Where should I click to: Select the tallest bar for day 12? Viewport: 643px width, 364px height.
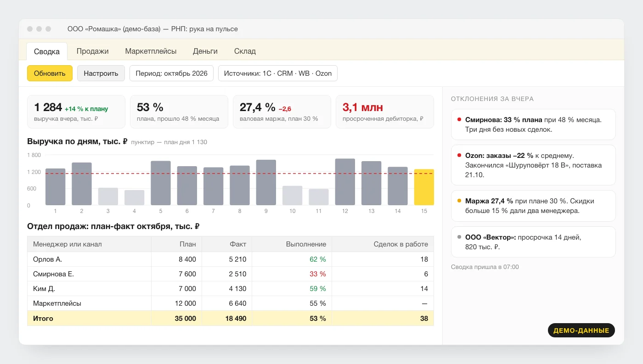345,182
